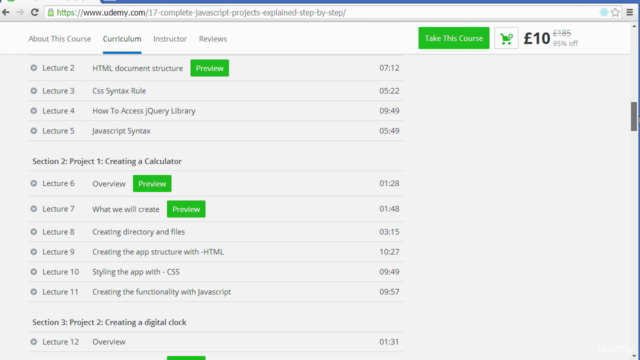The width and height of the screenshot is (640, 360).
Task: Open the Css Syntax Rule lecture
Action: point(119,91)
